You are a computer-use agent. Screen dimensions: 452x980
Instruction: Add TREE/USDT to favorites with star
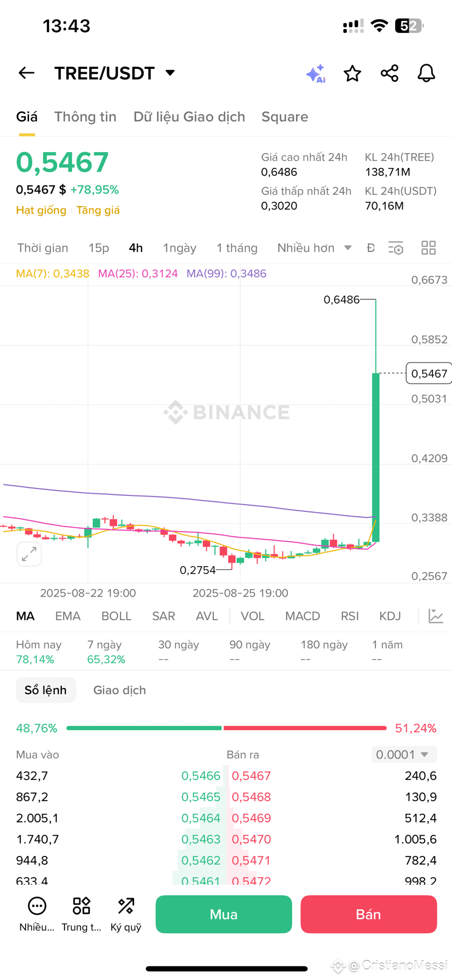352,73
